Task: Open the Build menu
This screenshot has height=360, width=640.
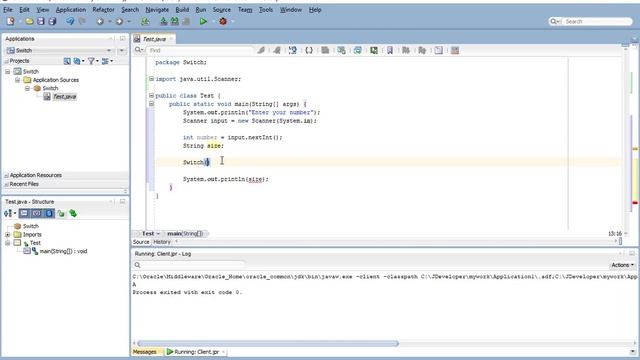Action: pyautogui.click(x=182, y=9)
